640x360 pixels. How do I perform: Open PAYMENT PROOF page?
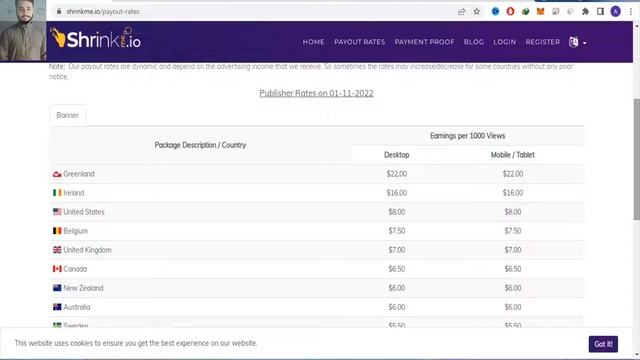pos(424,42)
